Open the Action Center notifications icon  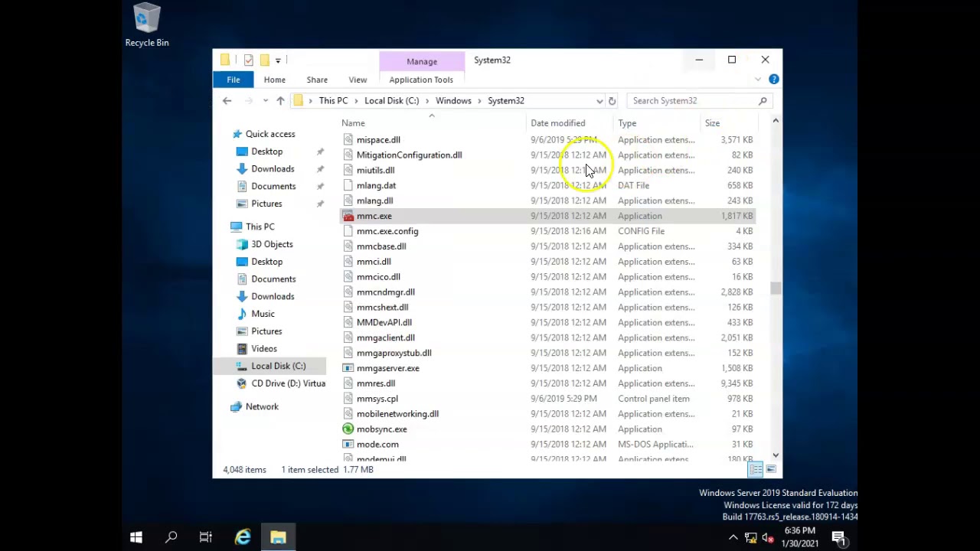click(x=838, y=537)
